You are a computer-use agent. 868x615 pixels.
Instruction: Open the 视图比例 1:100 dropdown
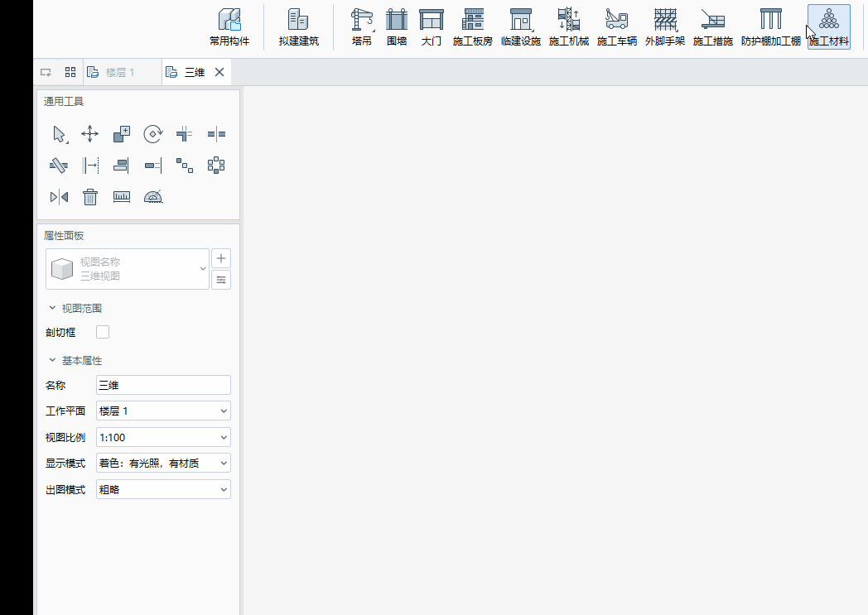coord(163,438)
